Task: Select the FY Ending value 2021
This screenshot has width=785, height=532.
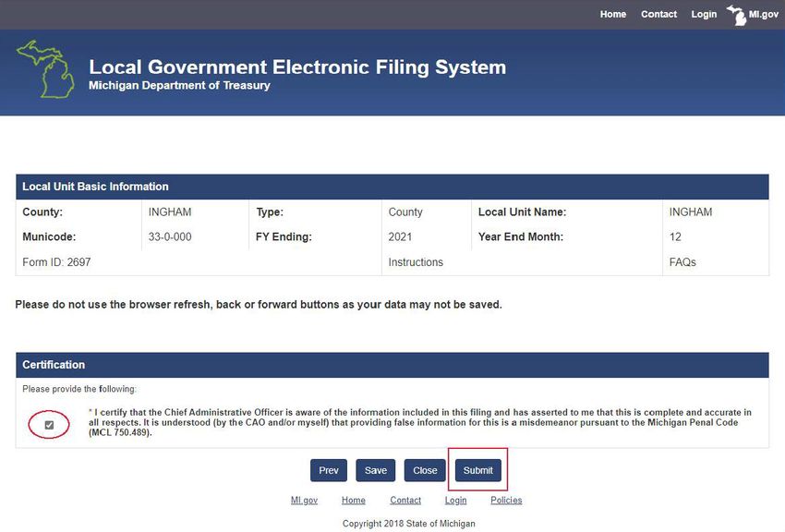Action: click(400, 236)
